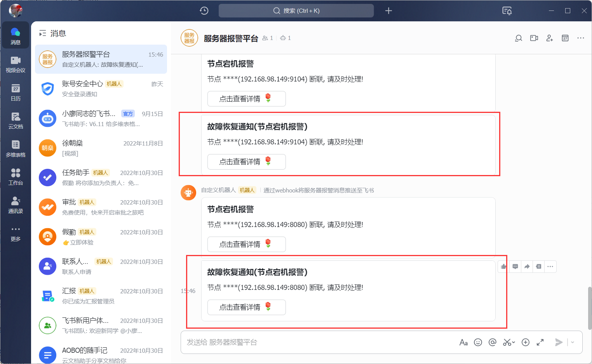Open the Messages tab in sidebar
Viewport: 592px width, 364px height.
click(x=16, y=36)
